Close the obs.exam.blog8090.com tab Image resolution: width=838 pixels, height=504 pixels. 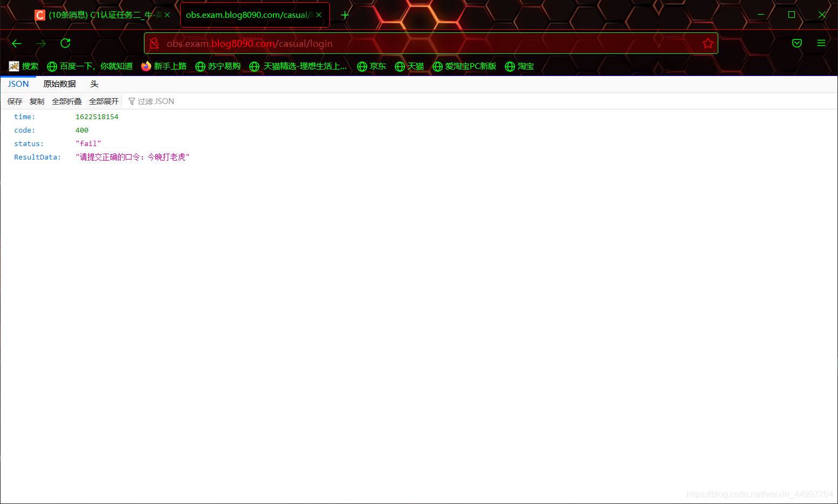tap(319, 15)
